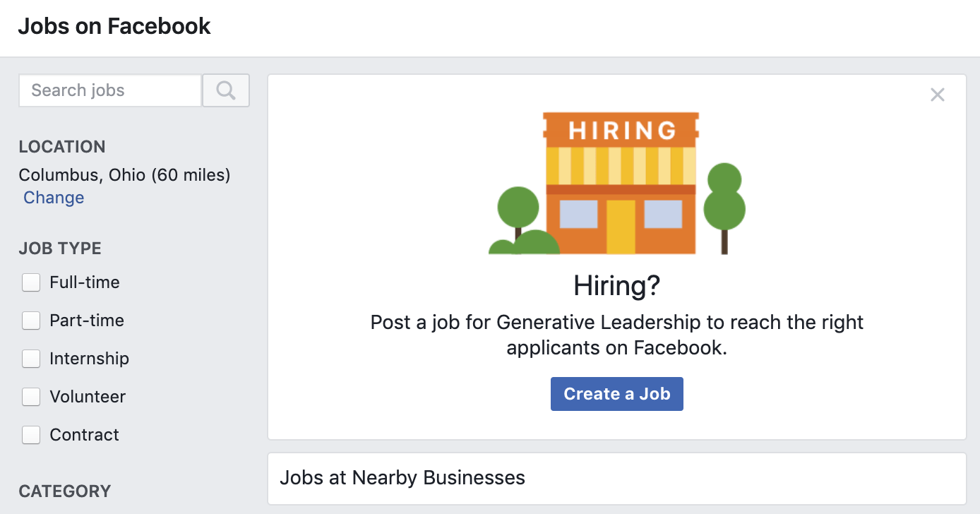The width and height of the screenshot is (980, 514).
Task: Dismiss the Hiring promotional card
Action: point(937,94)
